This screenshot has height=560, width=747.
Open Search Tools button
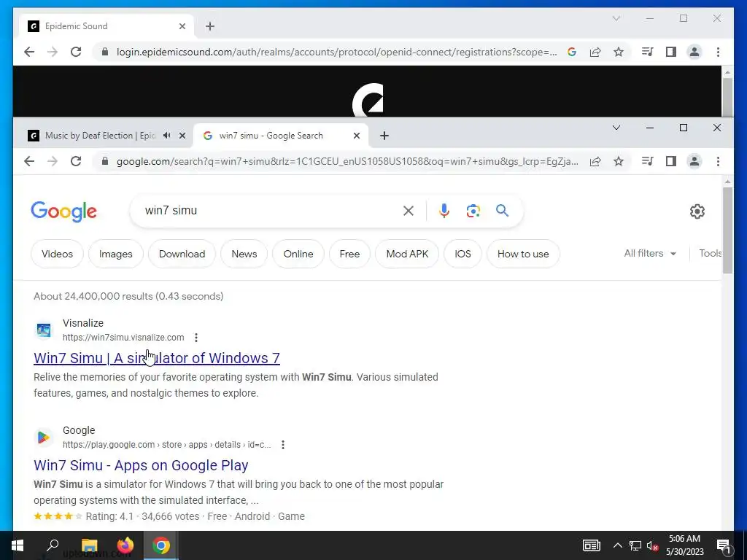click(x=710, y=253)
